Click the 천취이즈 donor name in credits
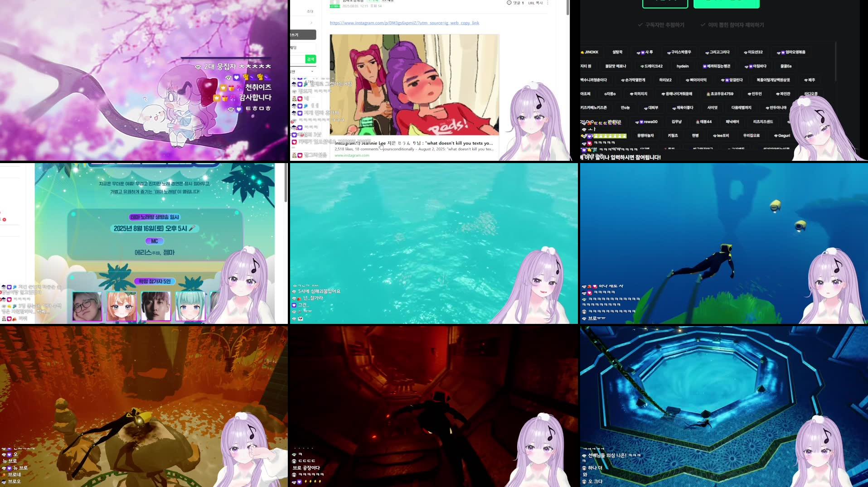The height and width of the screenshot is (487, 868). coord(258,87)
